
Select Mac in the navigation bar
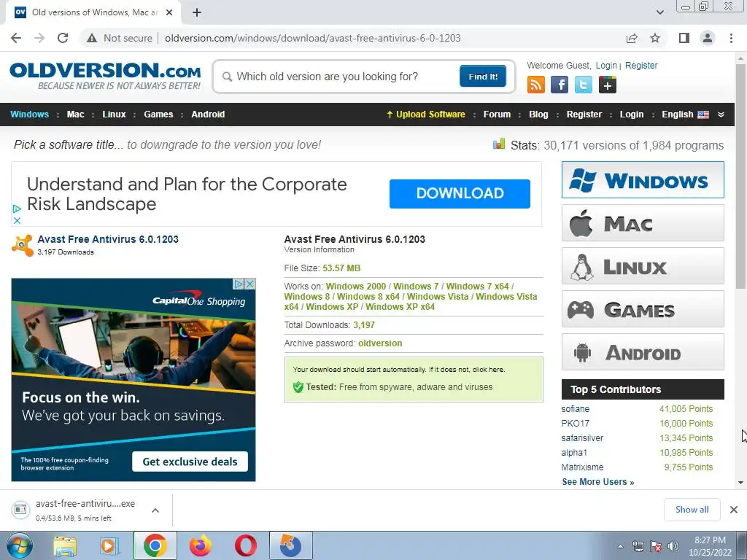pyautogui.click(x=75, y=114)
